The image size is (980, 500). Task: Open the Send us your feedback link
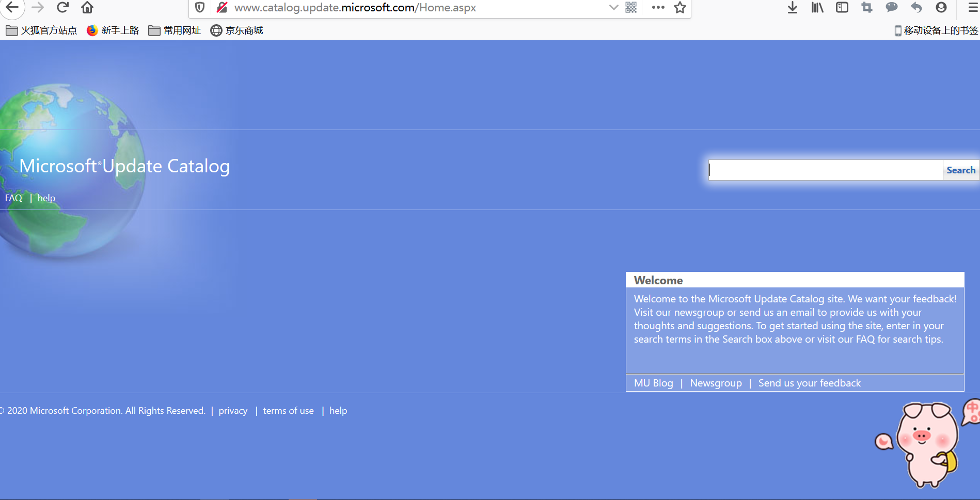[809, 383]
